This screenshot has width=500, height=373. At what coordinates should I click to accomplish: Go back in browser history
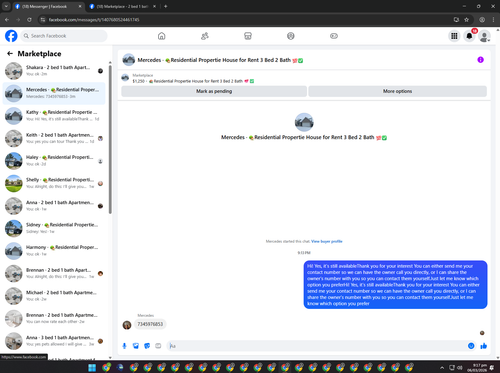coord(7,20)
